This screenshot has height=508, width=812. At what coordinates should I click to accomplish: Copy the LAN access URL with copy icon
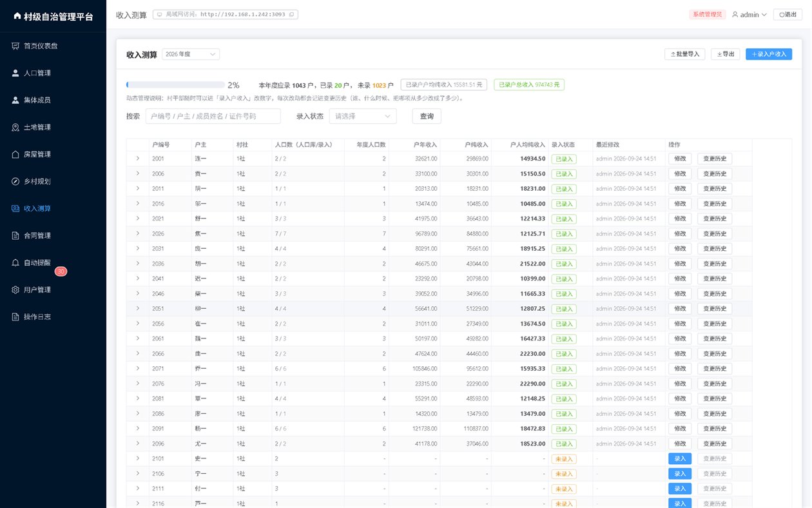(x=291, y=14)
